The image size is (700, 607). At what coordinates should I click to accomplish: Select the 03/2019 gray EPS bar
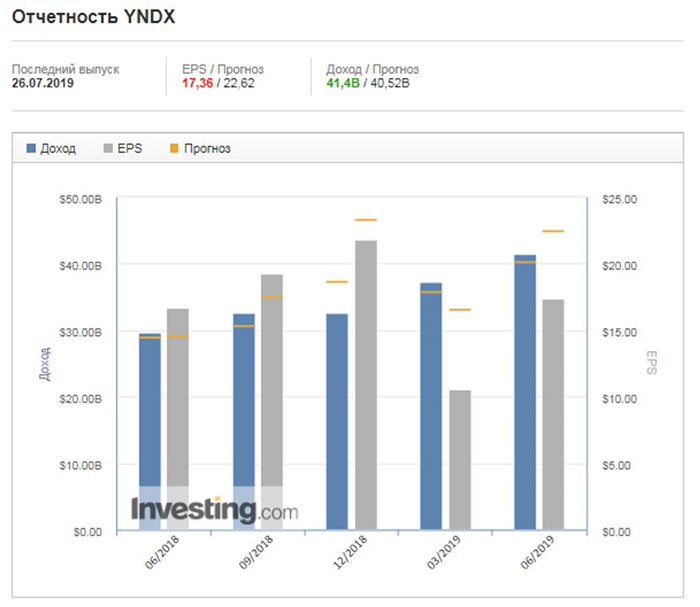pyautogui.click(x=460, y=460)
